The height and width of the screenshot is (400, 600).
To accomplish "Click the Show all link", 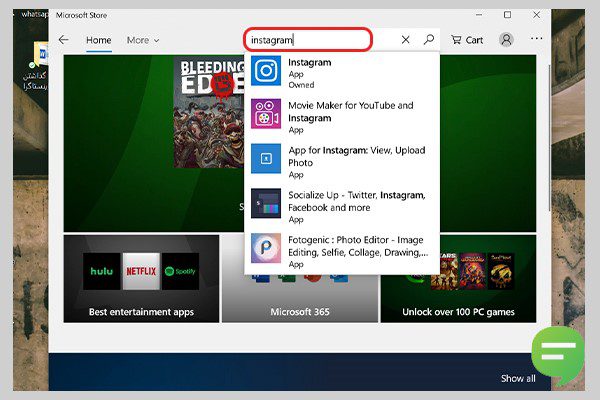I will click(x=518, y=378).
